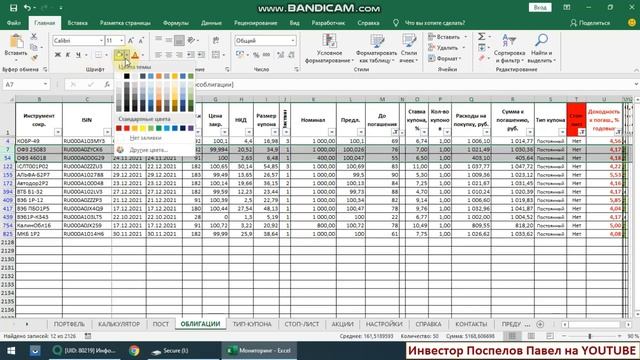Click the Поделиться share button
The image size is (640, 360).
590,23
